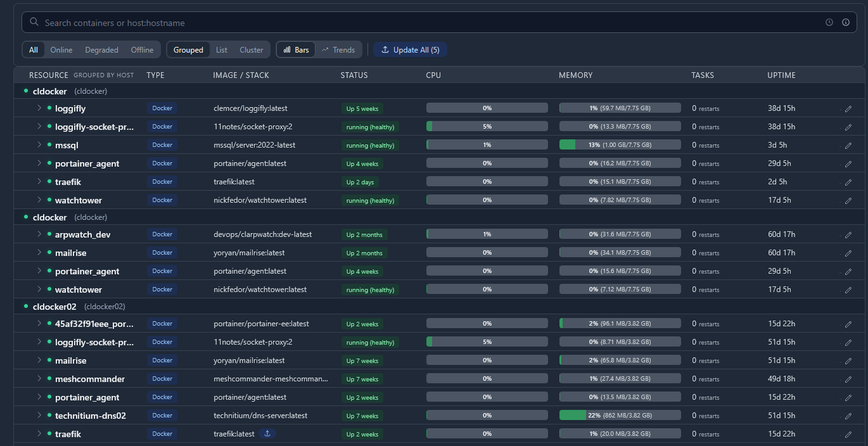Switch layout to List view
This screenshot has width=868, height=446.
click(x=221, y=50)
